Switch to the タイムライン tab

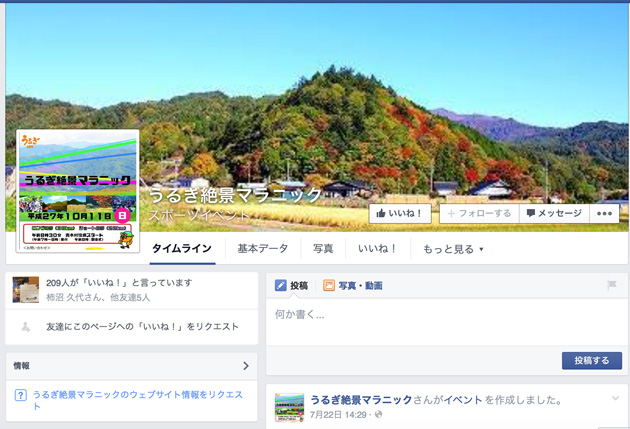coord(181,248)
